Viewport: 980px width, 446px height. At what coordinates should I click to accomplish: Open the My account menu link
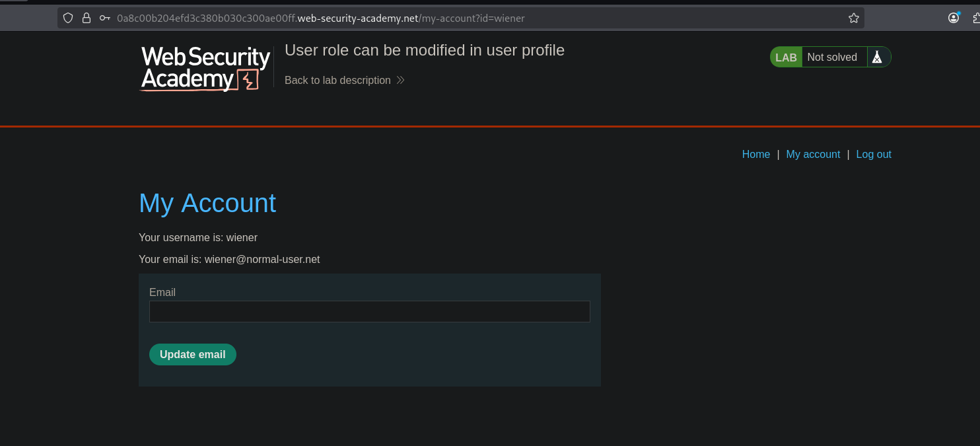tap(813, 155)
